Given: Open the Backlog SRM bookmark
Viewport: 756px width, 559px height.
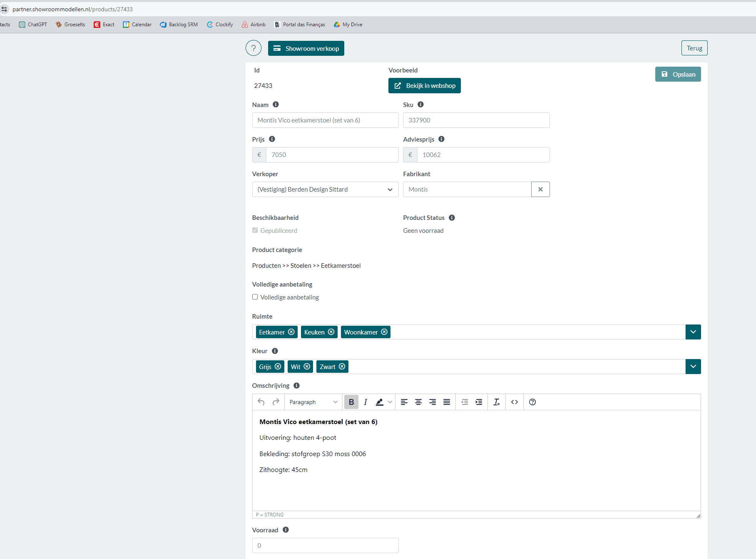Looking at the screenshot, I should point(179,25).
